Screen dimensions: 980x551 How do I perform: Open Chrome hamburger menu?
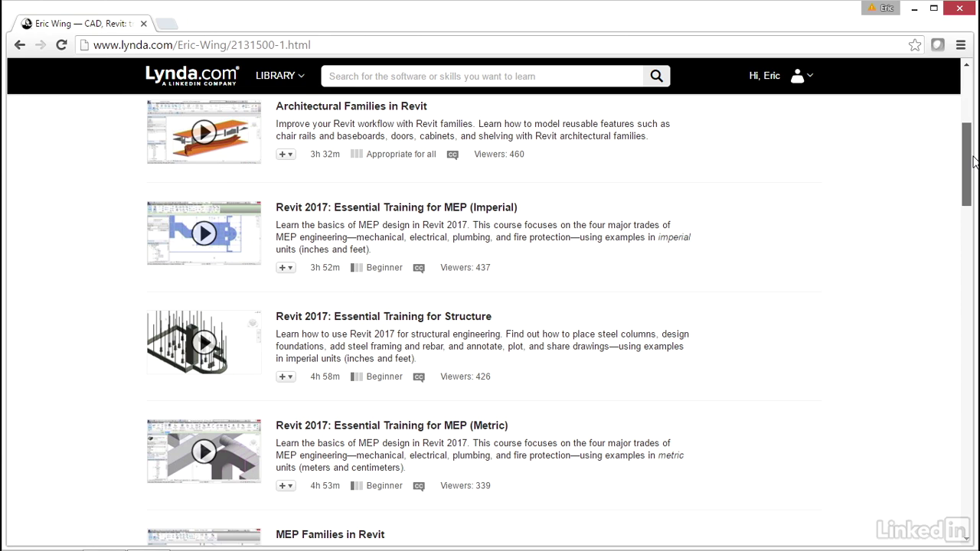tap(961, 45)
